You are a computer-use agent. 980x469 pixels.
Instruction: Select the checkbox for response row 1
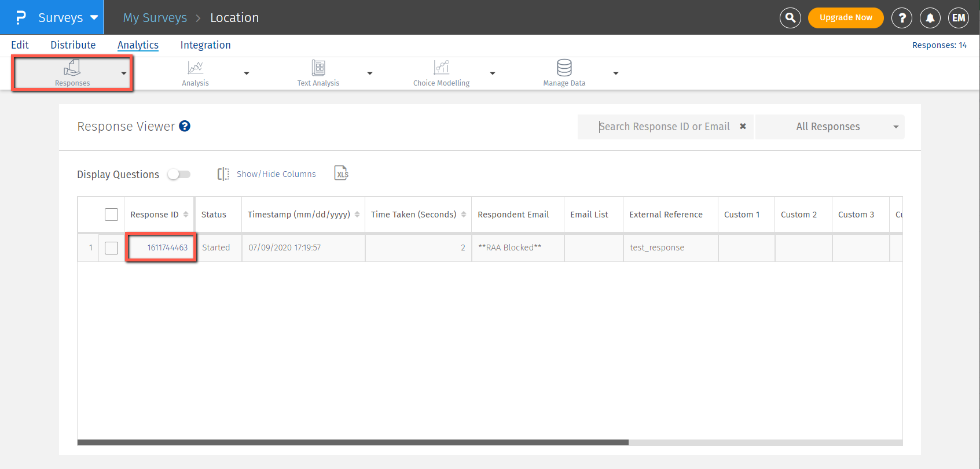(111, 248)
